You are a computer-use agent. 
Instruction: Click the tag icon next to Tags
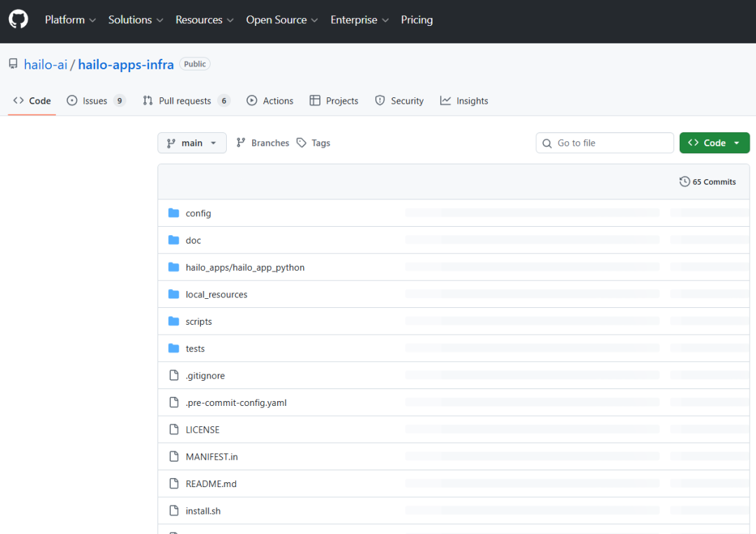(x=301, y=143)
